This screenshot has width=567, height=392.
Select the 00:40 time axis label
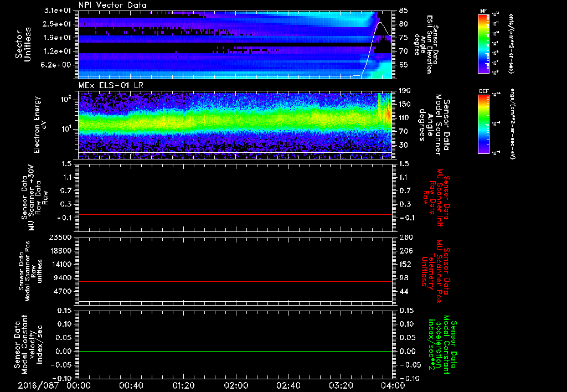click(131, 385)
